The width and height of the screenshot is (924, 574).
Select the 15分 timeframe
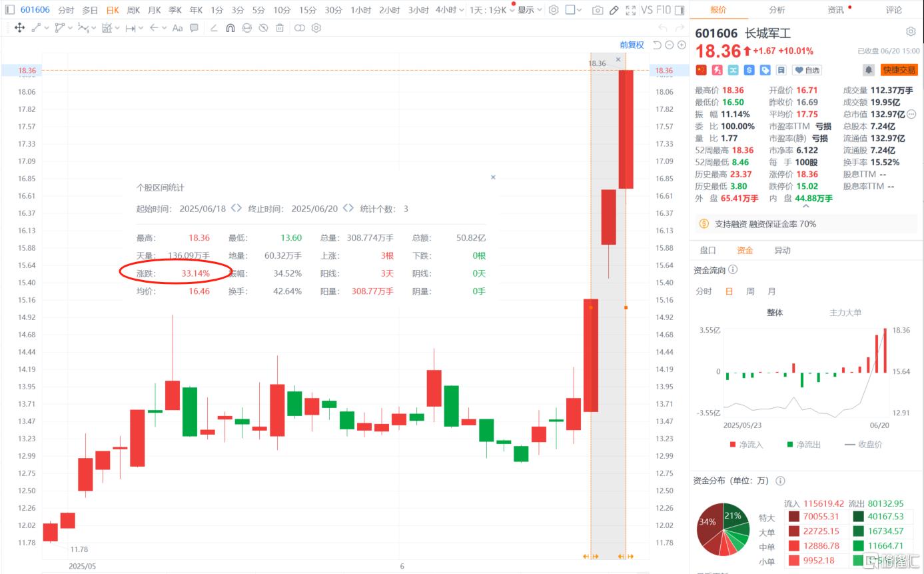pyautogui.click(x=308, y=10)
